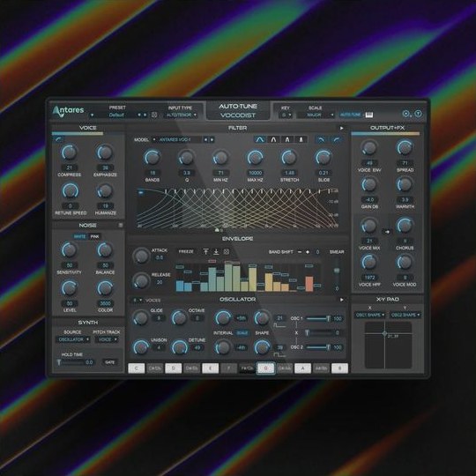Viewport: 476px width, 476px height.
Task: Select the narrowest filter band shape
Action: 301,139
